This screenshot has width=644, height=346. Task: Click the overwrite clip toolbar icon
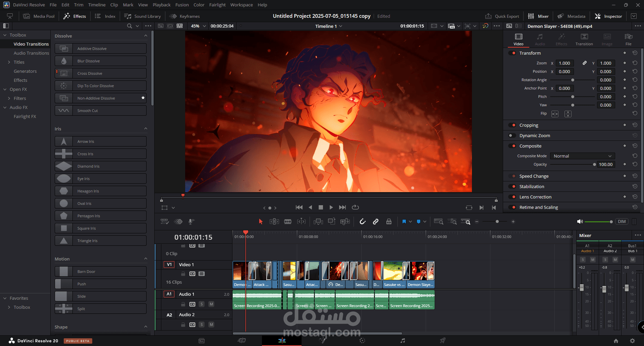click(x=332, y=221)
